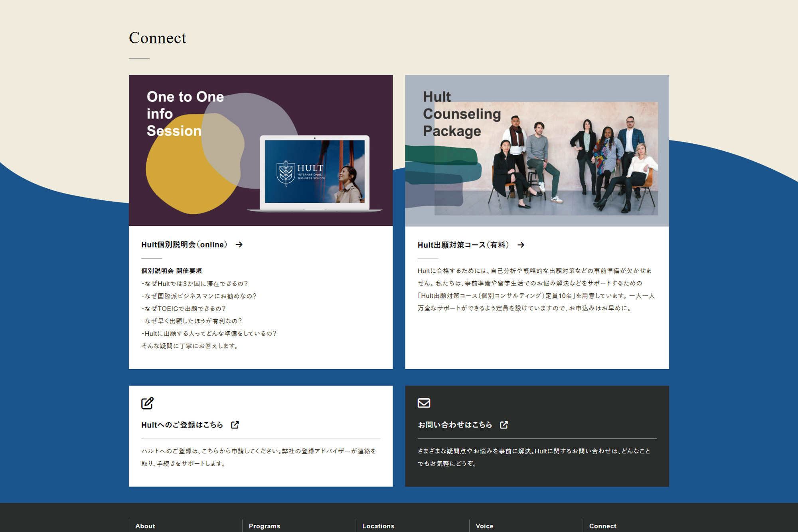Click the external link icon beside お問い合わせはこちら
Screen dimensions: 798x532
pyautogui.click(x=504, y=425)
